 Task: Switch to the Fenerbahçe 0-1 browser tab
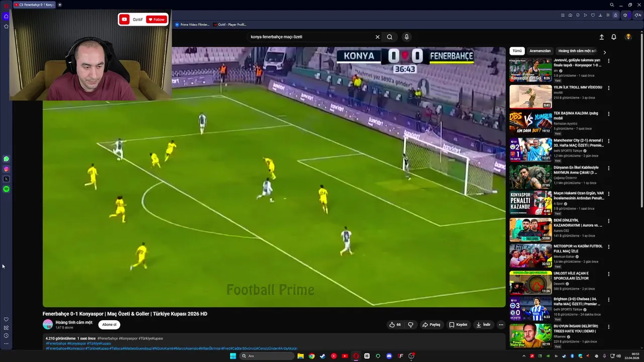(34, 5)
